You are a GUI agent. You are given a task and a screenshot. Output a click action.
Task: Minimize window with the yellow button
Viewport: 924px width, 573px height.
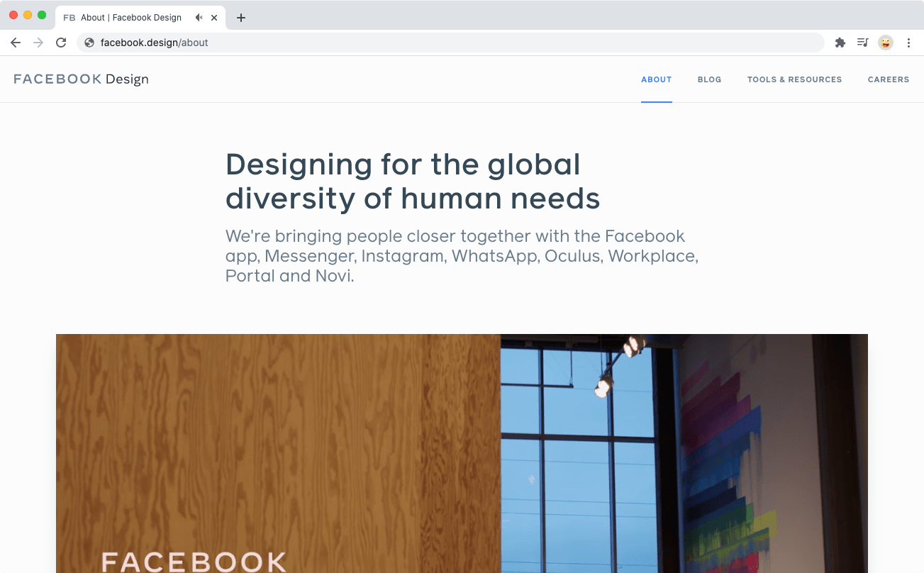click(x=28, y=15)
